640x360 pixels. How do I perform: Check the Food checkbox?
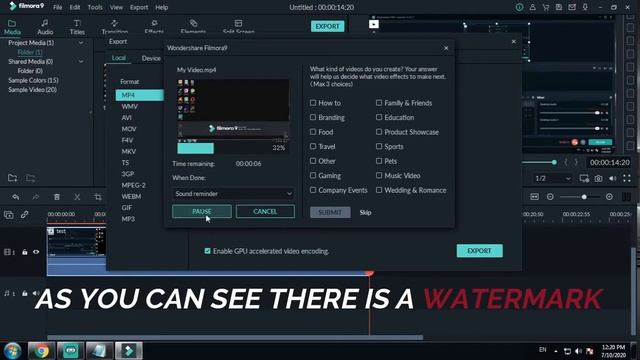pyautogui.click(x=313, y=132)
